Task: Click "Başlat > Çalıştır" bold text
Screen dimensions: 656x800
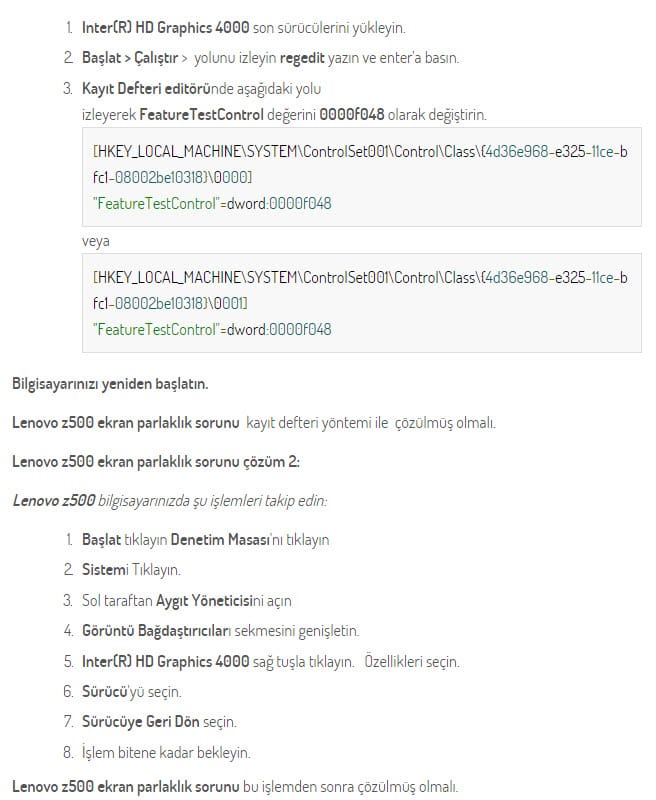Action: click(128, 57)
